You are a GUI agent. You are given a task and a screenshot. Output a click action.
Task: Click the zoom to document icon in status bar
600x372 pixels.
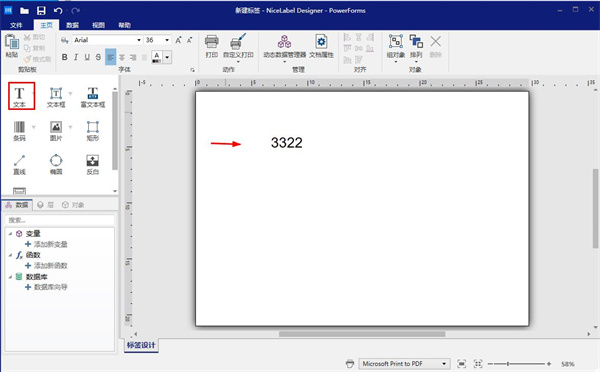coord(462,364)
